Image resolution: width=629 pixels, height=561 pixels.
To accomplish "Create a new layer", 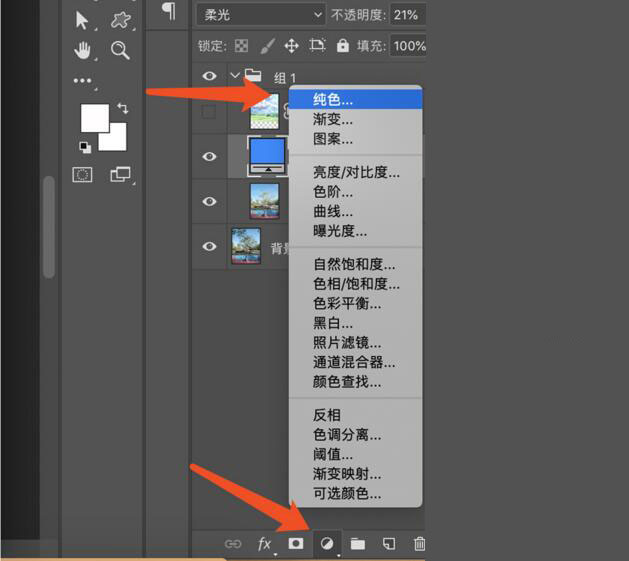I will pyautogui.click(x=389, y=544).
